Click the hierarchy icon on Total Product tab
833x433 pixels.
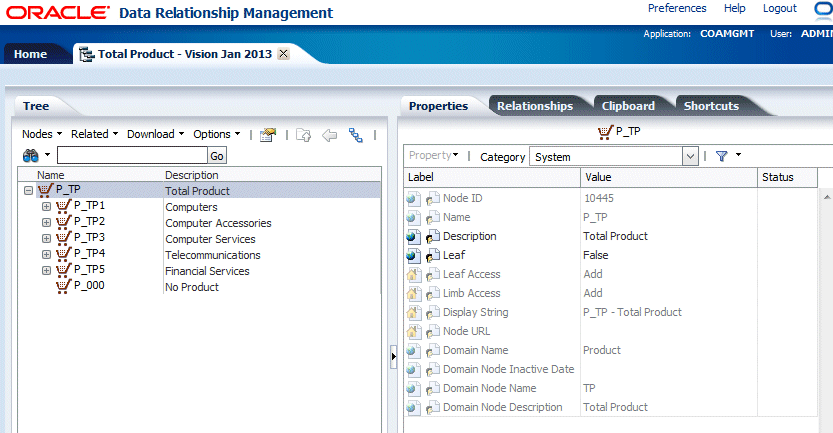(87, 54)
